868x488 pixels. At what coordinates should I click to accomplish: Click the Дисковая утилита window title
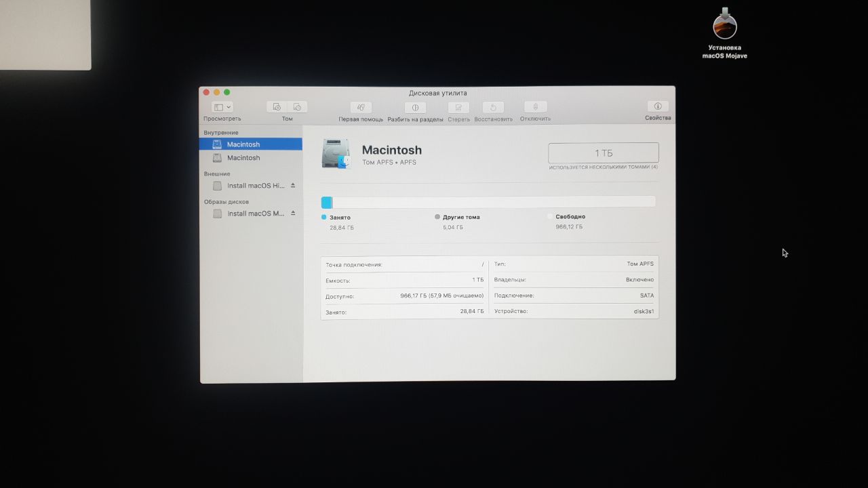pyautogui.click(x=437, y=93)
